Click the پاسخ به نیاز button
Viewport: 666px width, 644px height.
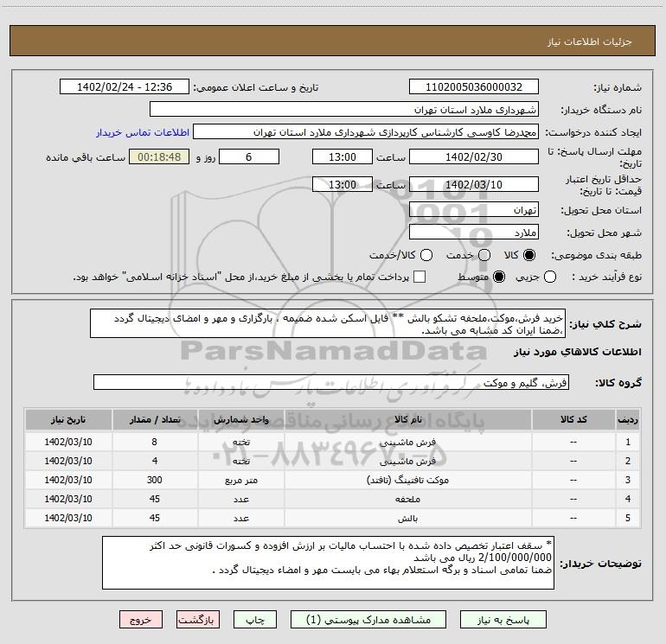pos(503,620)
